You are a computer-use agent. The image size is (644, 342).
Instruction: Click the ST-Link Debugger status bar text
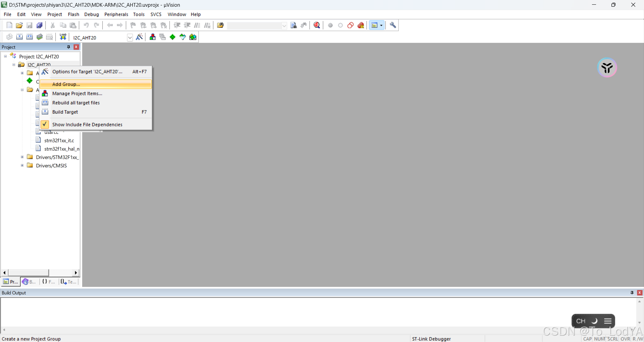(x=431, y=339)
